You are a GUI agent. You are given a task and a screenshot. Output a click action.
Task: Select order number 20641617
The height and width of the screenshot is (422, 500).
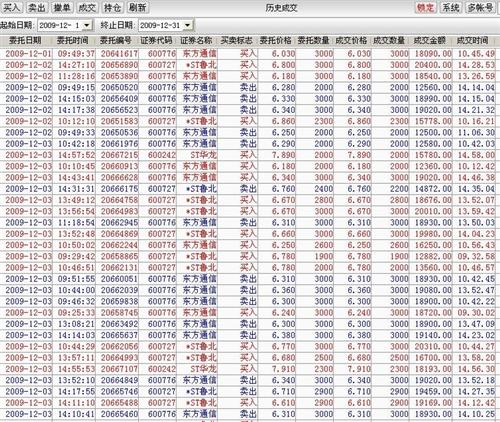[119, 54]
